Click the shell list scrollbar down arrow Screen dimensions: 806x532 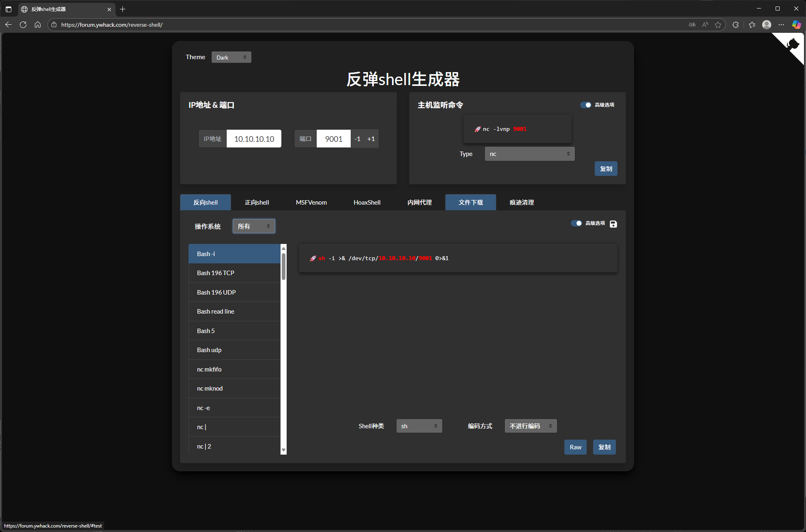(283, 450)
